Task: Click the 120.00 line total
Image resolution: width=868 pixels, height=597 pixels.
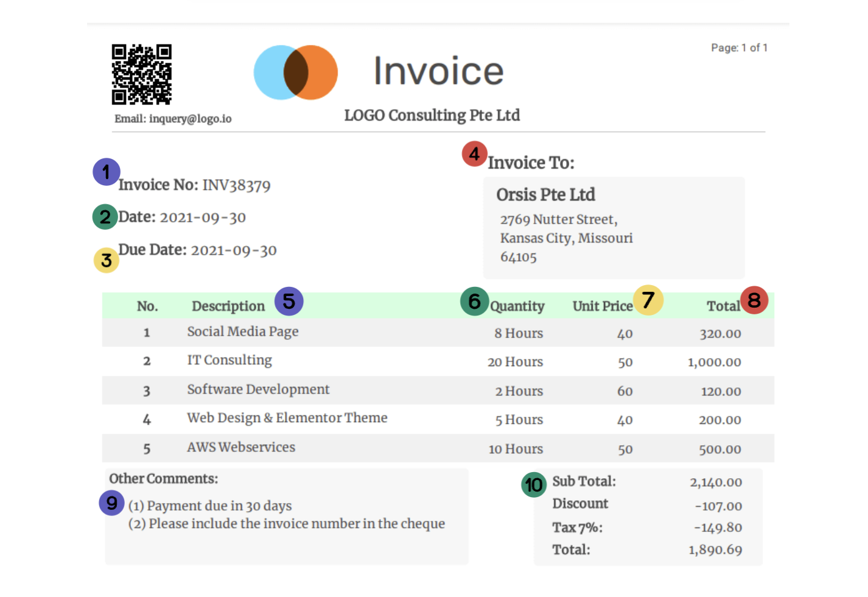Action: click(721, 391)
